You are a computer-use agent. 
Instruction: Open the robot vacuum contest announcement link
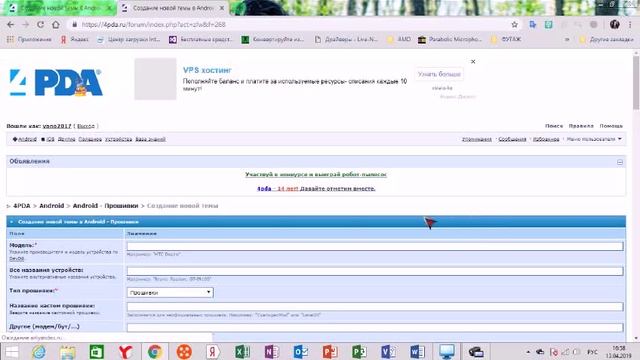pyautogui.click(x=316, y=175)
